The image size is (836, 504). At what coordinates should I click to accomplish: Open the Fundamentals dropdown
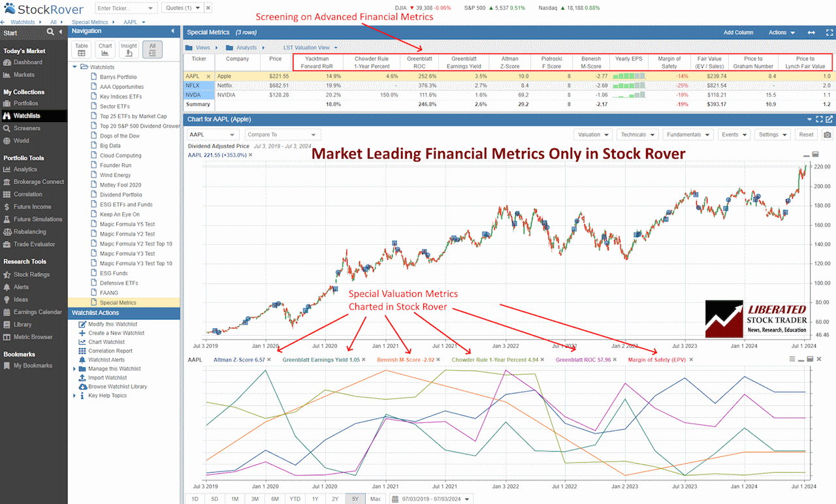click(686, 134)
